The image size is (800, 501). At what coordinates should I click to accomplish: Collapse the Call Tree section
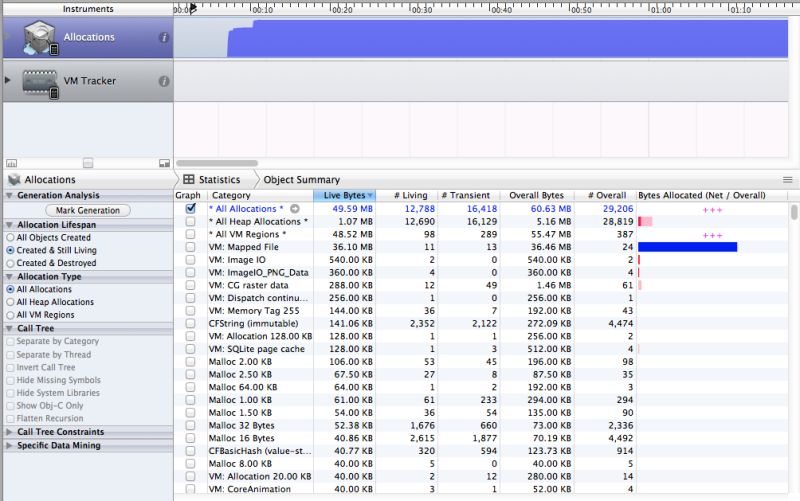point(9,329)
